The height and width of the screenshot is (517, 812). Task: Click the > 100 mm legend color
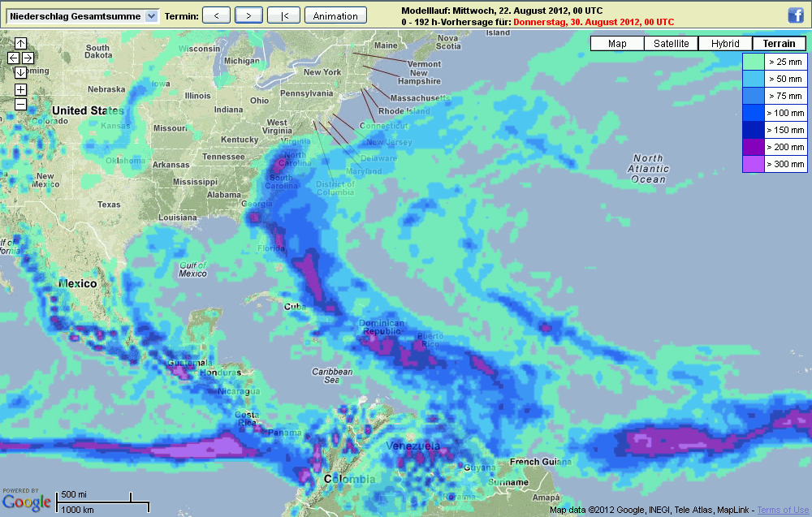[754, 113]
